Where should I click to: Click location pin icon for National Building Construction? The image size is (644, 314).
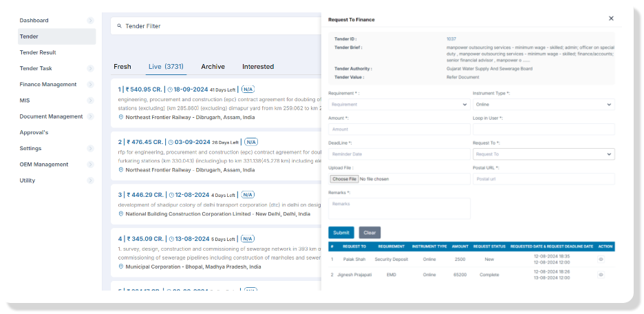121,214
